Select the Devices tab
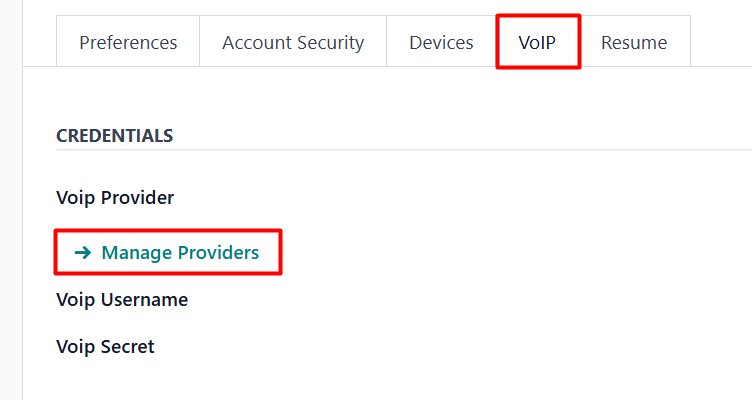 [x=441, y=43]
